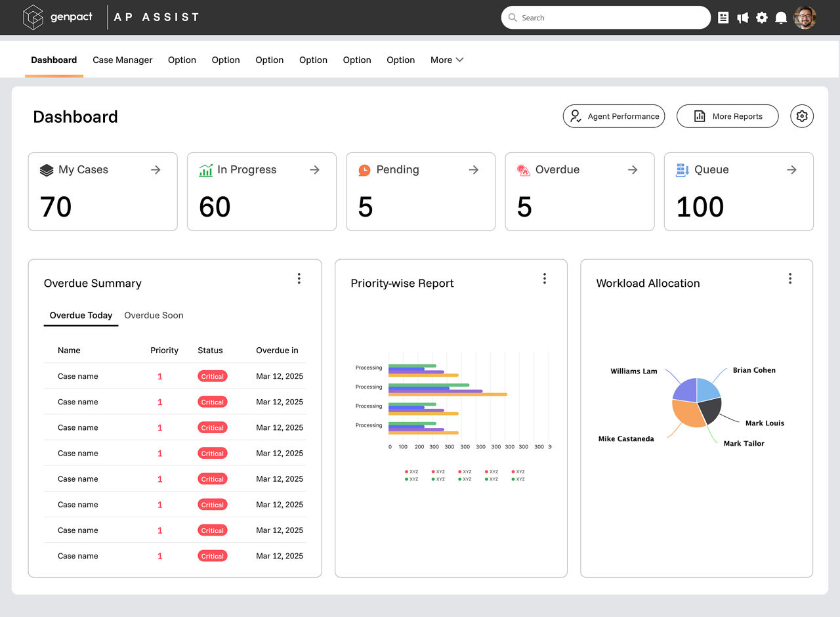
Task: Open My Cases arrow icon
Action: coord(156,169)
